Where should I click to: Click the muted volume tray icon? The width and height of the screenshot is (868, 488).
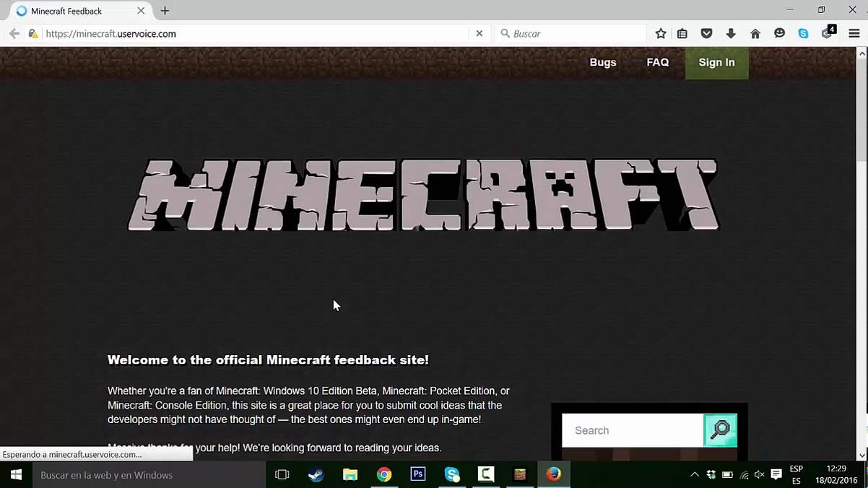(x=760, y=474)
